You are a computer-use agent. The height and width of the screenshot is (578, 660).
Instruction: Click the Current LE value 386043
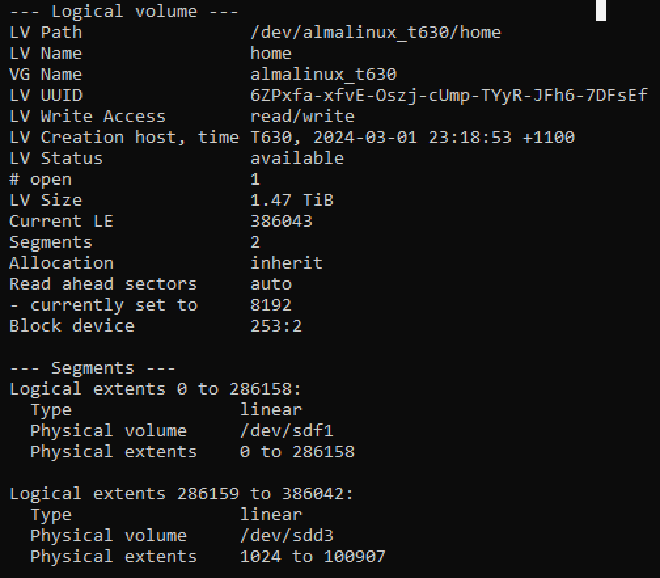[281, 221]
